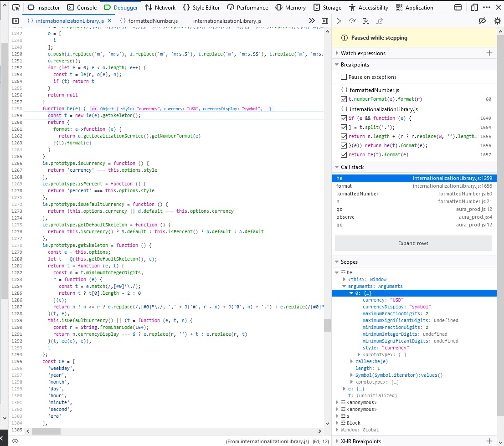Click the Expand rows button
Image resolution: width=504 pixels, height=446 pixels.
point(413,243)
